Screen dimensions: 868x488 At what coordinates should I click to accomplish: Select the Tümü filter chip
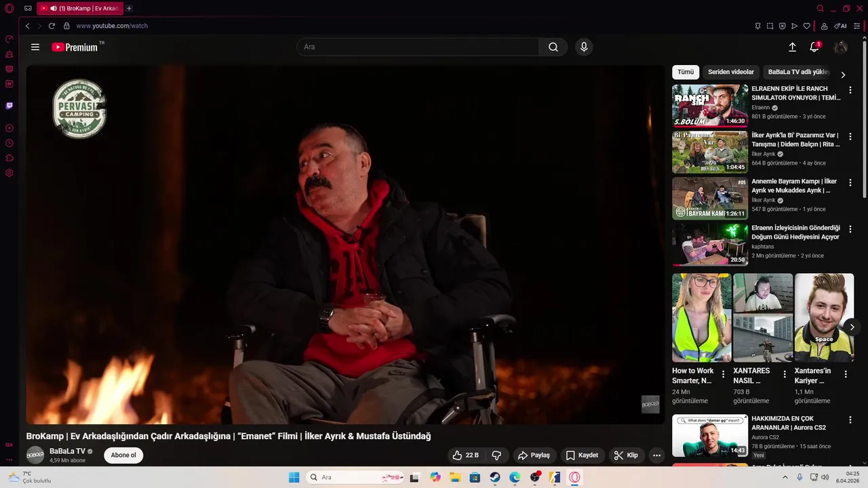coord(686,72)
